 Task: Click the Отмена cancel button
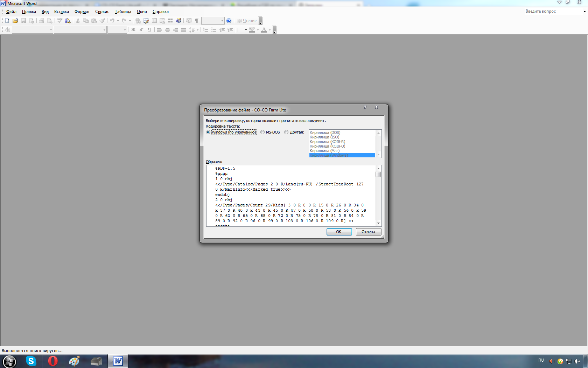pos(368,232)
